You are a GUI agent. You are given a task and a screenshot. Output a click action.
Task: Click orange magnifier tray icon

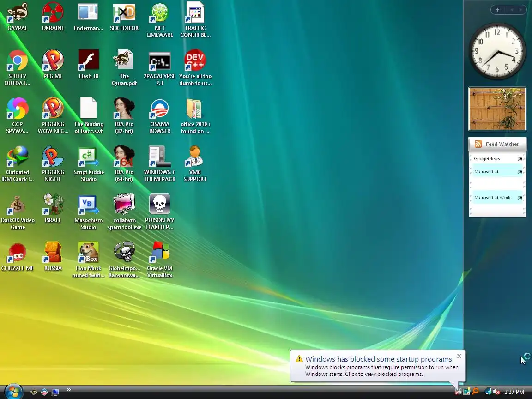(x=475, y=392)
